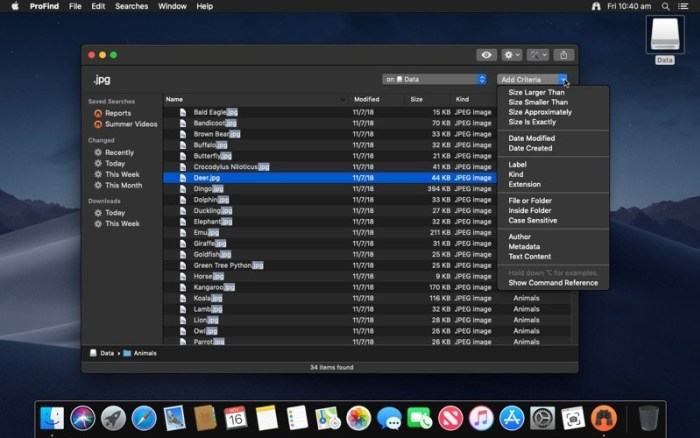Click the Share button in toolbar
This screenshot has height=438, width=700.
[x=564, y=55]
